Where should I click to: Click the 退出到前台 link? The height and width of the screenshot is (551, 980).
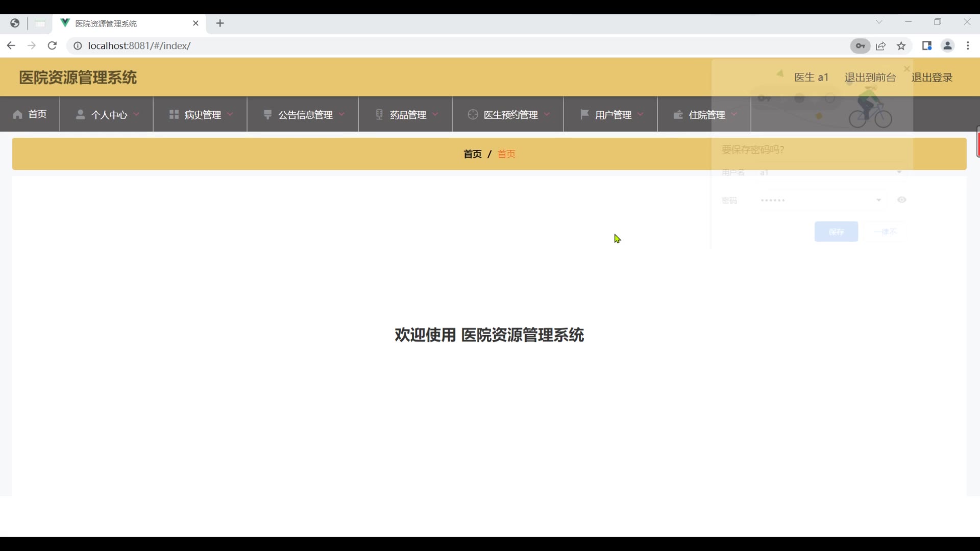(x=870, y=78)
